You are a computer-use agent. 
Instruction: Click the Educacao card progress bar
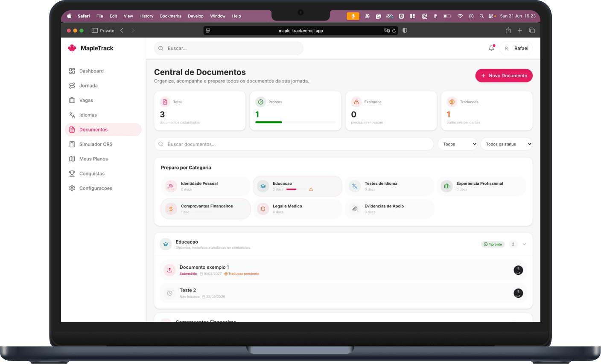coord(296,189)
